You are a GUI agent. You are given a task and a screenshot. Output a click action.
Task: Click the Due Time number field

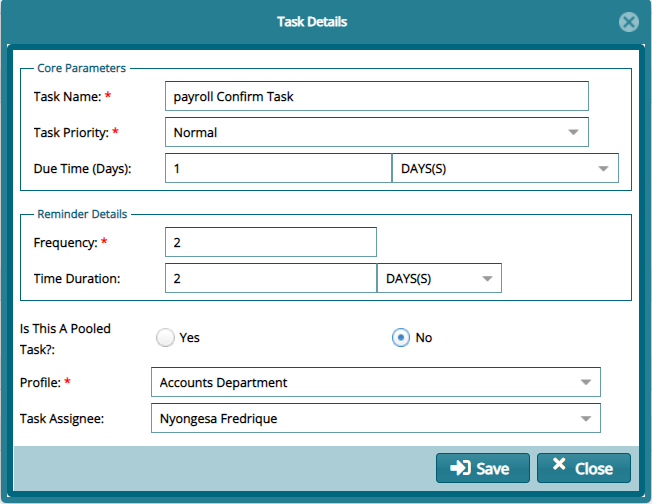278,168
